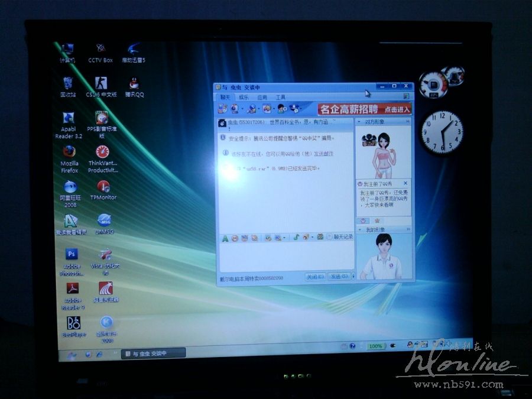The height and width of the screenshot is (399, 532).
Task: Launch Adobe Reader 9 from desktop
Action: [73, 296]
